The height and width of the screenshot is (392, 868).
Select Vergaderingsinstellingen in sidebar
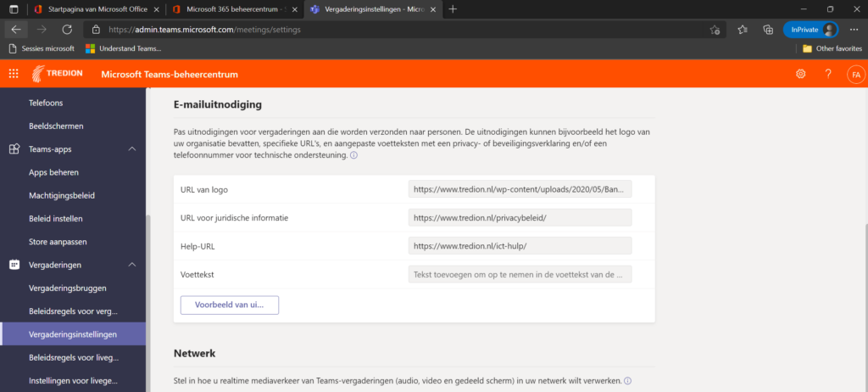[73, 334]
